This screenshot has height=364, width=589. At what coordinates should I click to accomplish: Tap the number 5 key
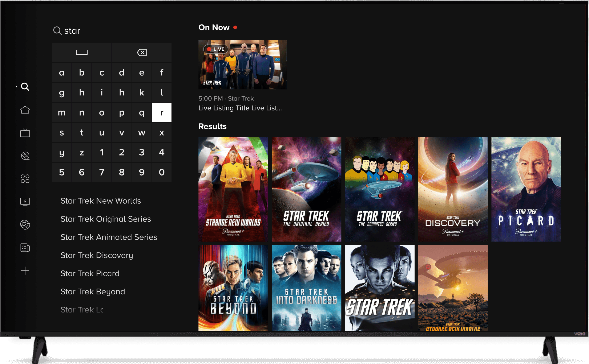(62, 172)
